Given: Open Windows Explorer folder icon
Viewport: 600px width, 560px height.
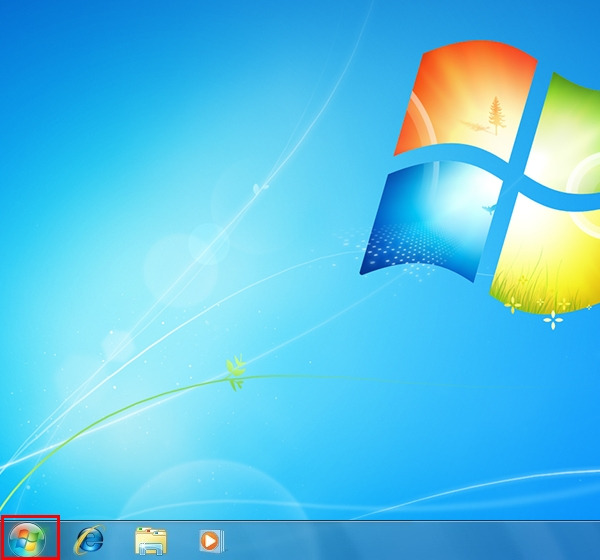Looking at the screenshot, I should click(x=150, y=540).
